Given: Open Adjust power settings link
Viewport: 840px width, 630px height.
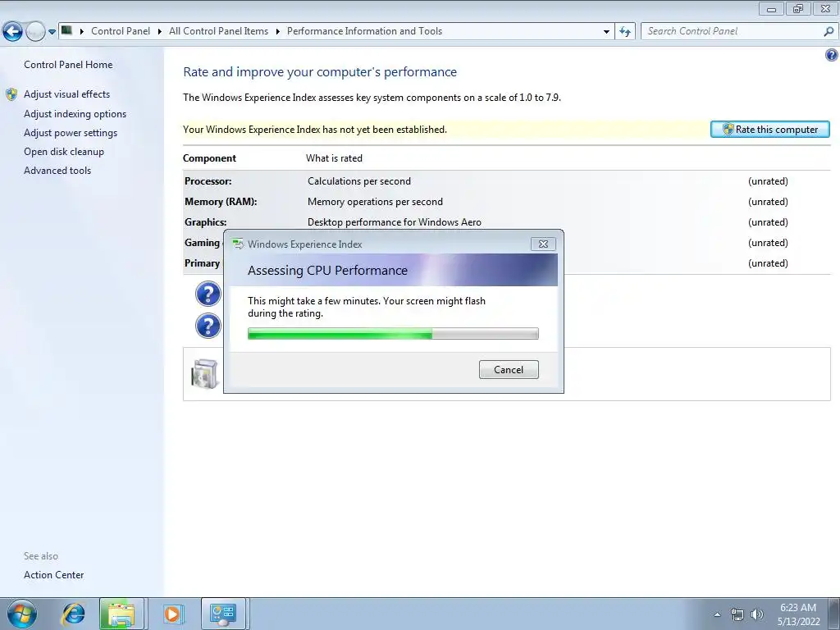Looking at the screenshot, I should click(71, 133).
